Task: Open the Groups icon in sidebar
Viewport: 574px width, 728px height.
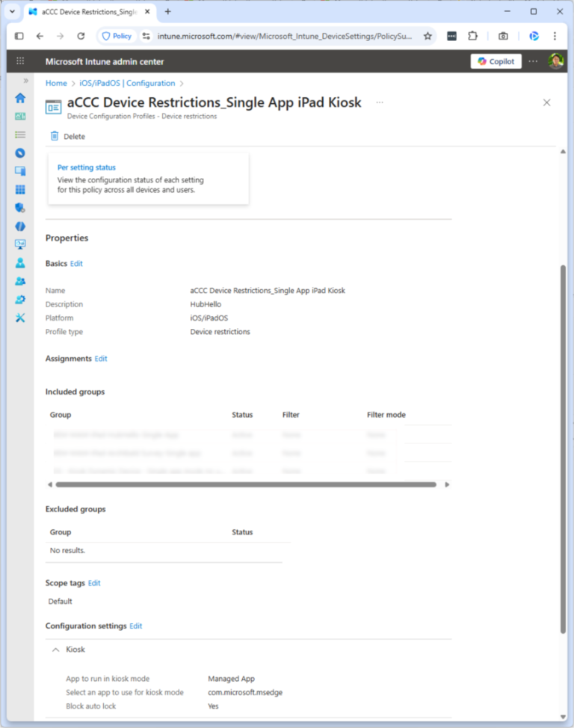Action: [20, 281]
